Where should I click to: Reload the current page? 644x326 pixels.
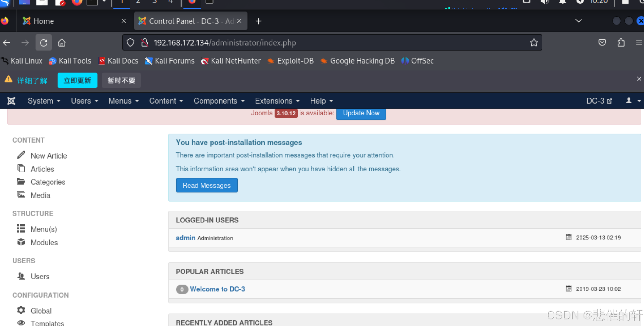43,43
